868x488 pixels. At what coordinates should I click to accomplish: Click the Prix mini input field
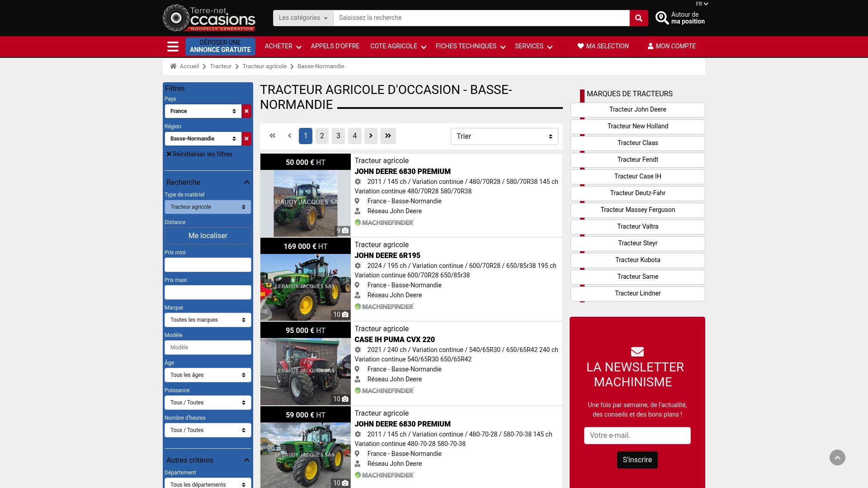coord(208,265)
